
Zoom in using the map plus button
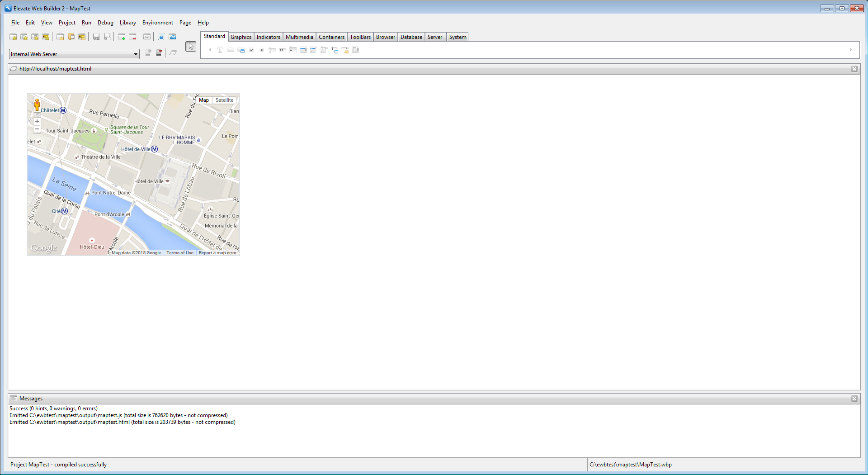tap(37, 121)
